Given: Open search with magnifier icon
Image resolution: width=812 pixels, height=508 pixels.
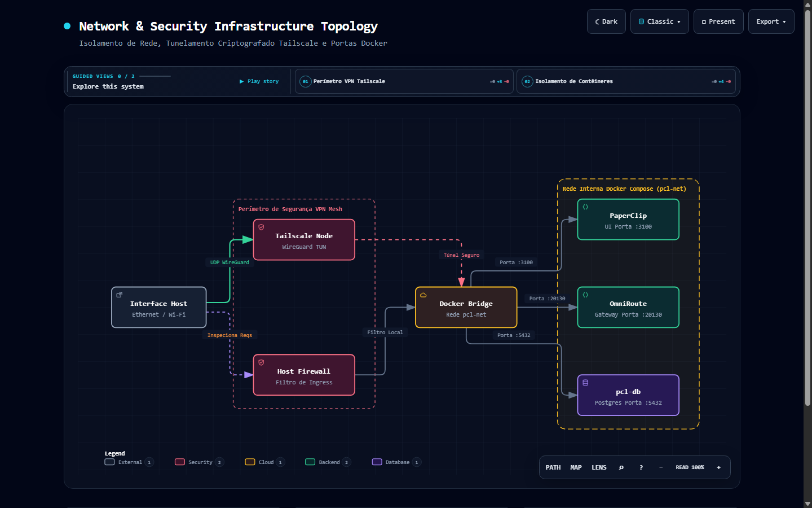Looking at the screenshot, I should [x=621, y=467].
